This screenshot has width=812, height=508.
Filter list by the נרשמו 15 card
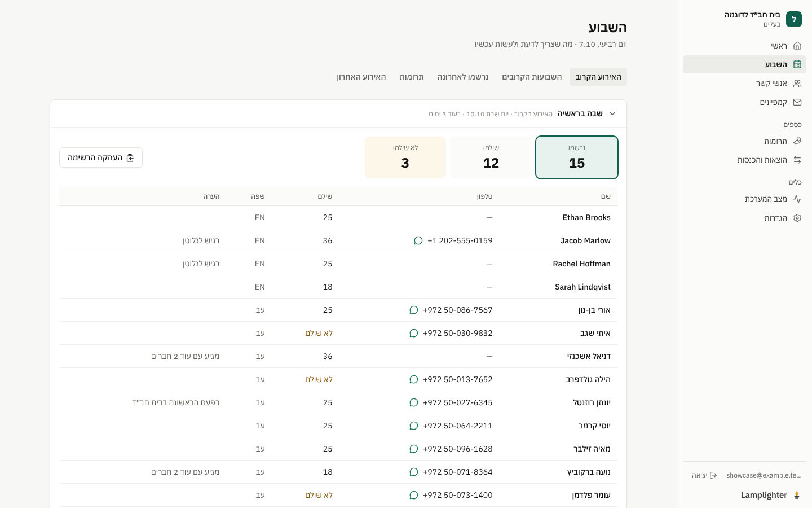(x=577, y=157)
